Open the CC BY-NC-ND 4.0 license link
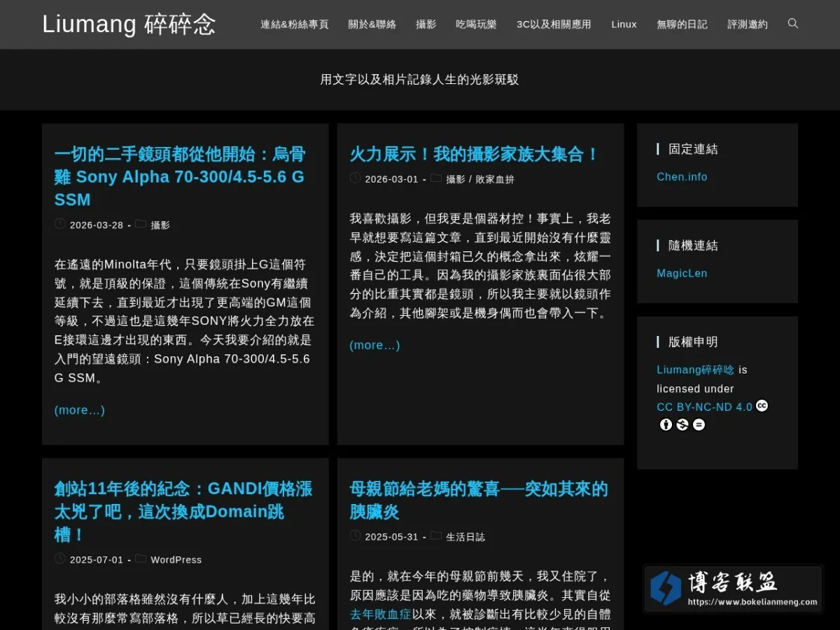This screenshot has width=840, height=630. pyautogui.click(x=704, y=407)
